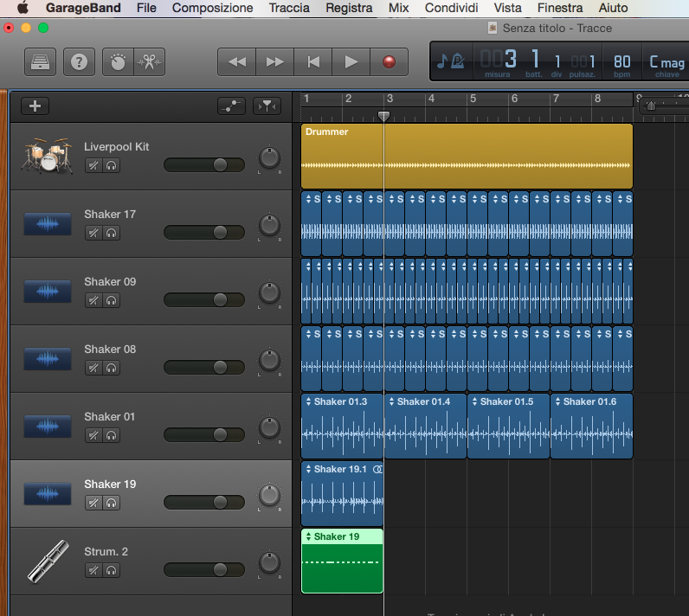Viewport: 689px width, 616px height.
Task: Open the Mix menu
Action: pos(398,8)
